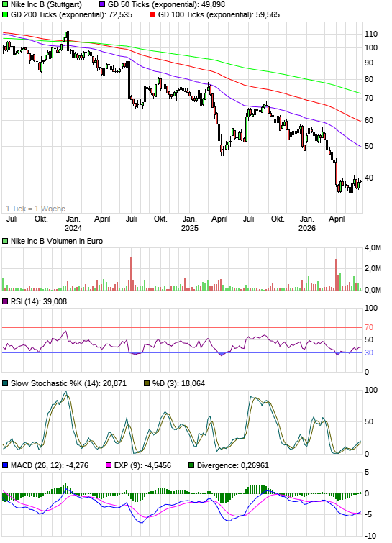Click the '%D (3): 18,064' label

point(178,384)
